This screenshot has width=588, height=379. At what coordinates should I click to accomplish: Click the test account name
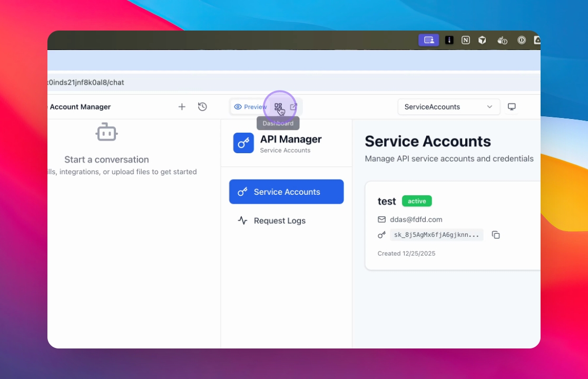click(387, 202)
